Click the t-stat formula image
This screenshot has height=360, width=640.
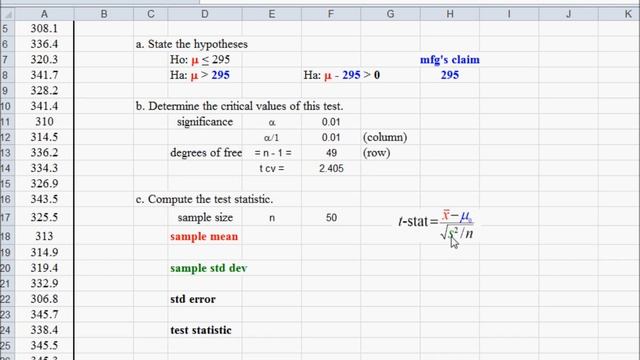coord(436,224)
